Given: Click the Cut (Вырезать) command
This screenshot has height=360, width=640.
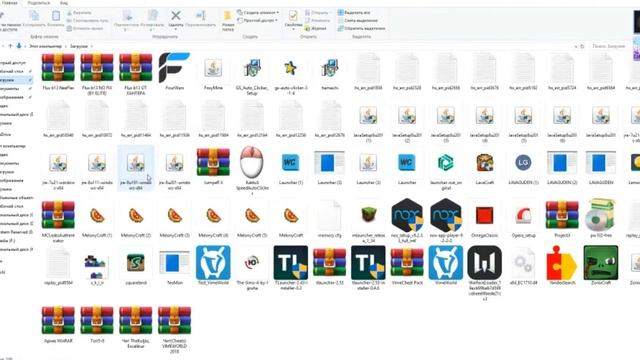Looking at the screenshot, I should [x=79, y=13].
